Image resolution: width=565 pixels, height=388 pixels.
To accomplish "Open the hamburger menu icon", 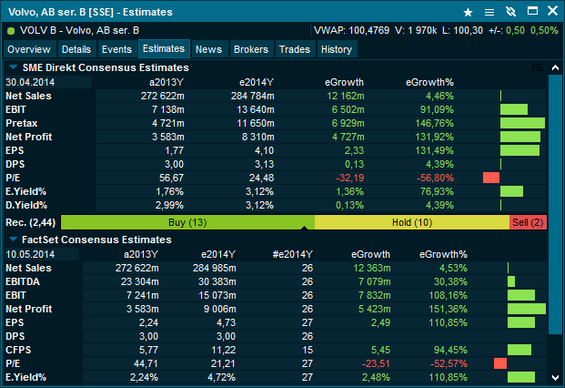I will tap(489, 13).
